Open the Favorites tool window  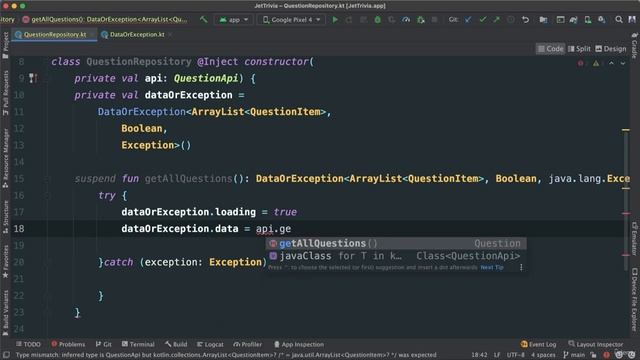5,261
